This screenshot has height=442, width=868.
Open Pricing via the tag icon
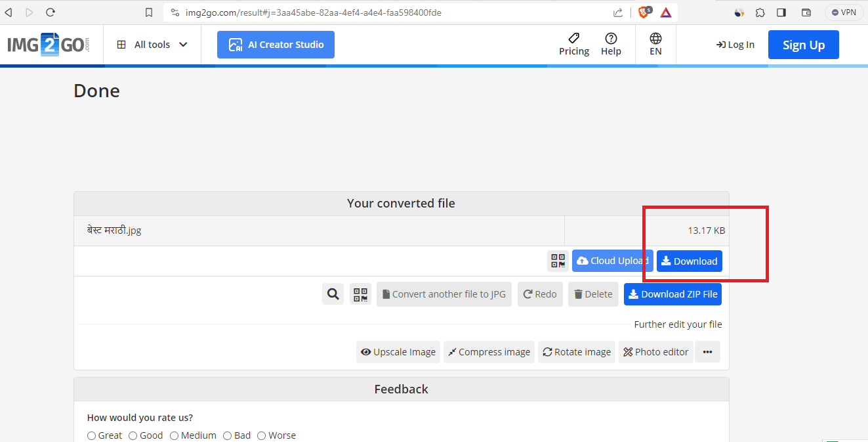pos(574,44)
